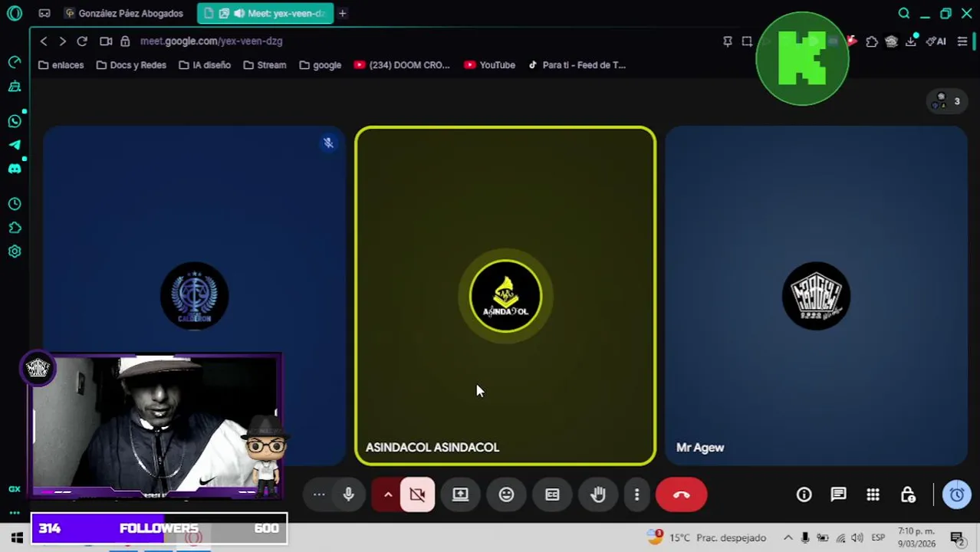The height and width of the screenshot is (552, 980).
Task: Show meeting details info icon
Action: pyautogui.click(x=804, y=495)
